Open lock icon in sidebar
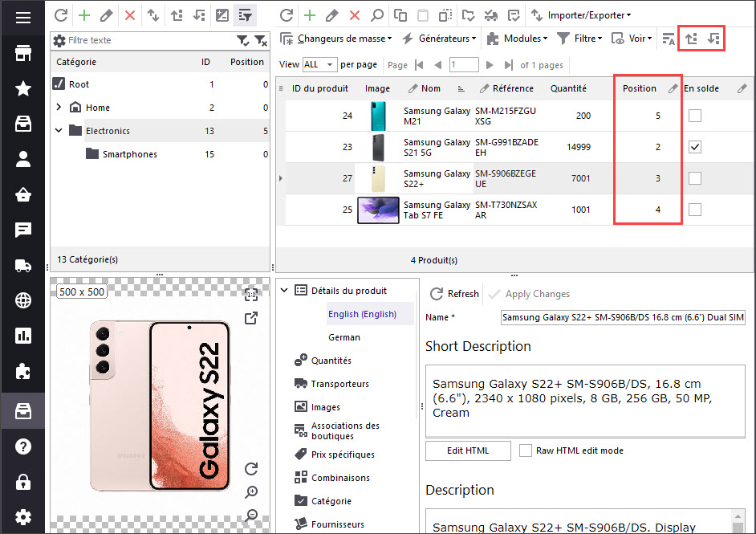 pos(22,482)
